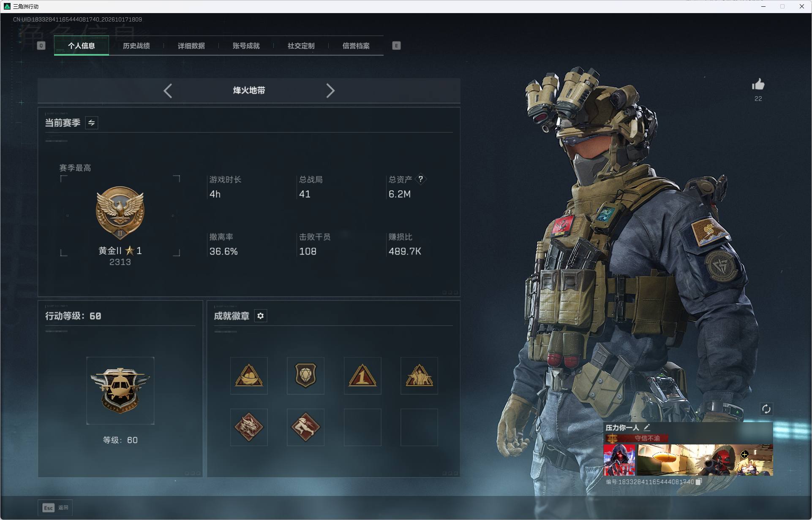Image resolution: width=812 pixels, height=520 pixels.
Task: Click the 黄金II eagle rank medal
Action: coord(120,213)
